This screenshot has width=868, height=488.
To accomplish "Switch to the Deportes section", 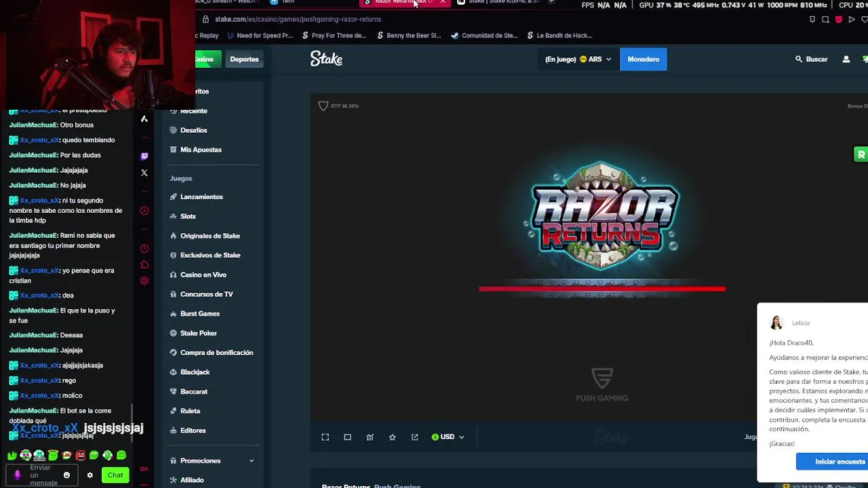I will click(x=244, y=59).
